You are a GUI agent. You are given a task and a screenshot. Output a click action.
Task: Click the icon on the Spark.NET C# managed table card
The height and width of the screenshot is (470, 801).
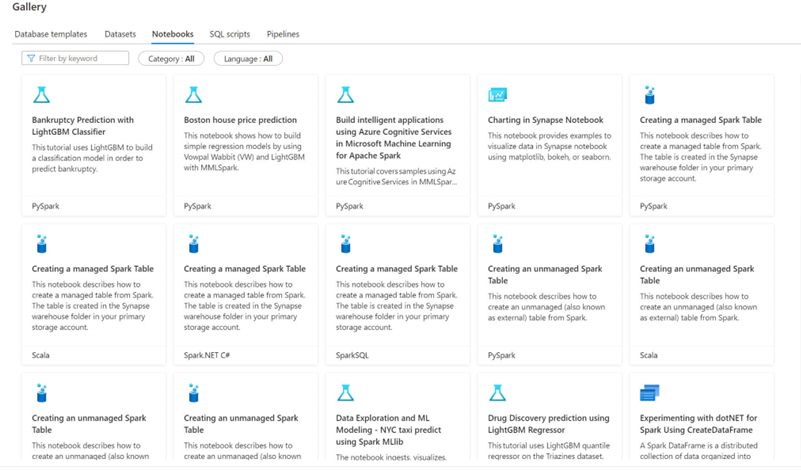(194, 244)
